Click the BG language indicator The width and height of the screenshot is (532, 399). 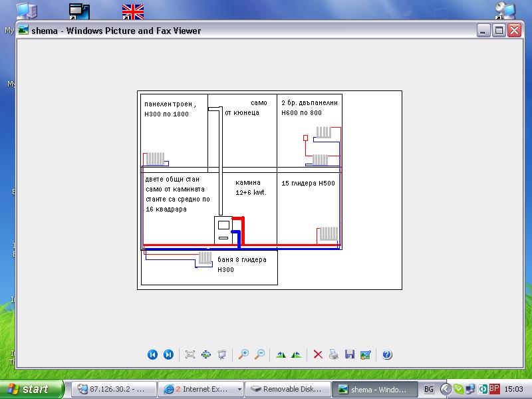click(x=429, y=389)
